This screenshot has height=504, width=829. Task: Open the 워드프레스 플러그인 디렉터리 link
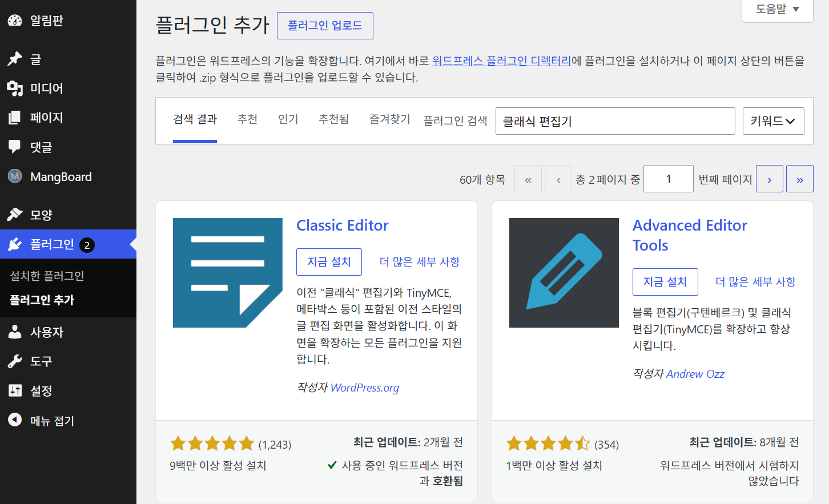[x=501, y=61]
